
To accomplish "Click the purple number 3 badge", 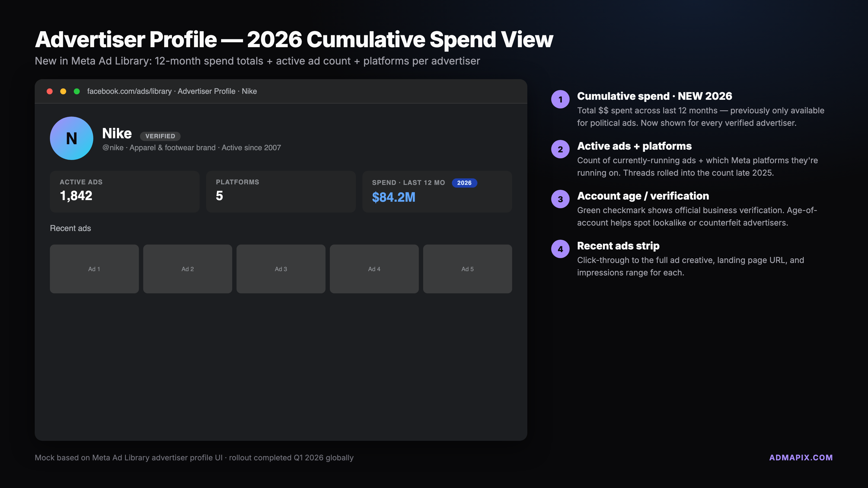I will pos(560,199).
